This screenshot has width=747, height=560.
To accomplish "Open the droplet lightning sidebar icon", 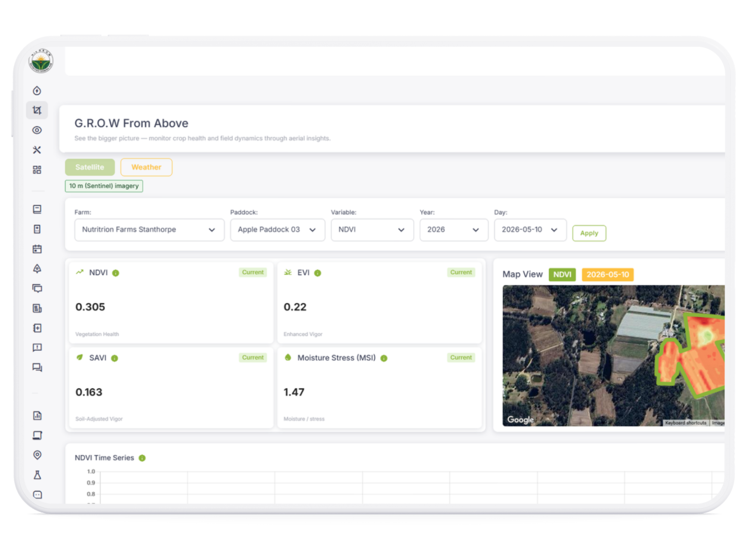I will 37,91.
